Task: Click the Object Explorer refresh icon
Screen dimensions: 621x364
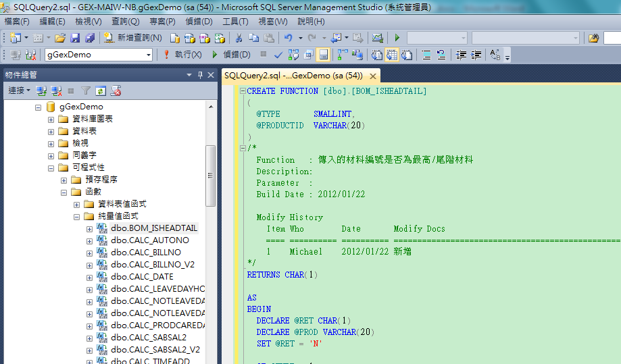Action: click(101, 91)
